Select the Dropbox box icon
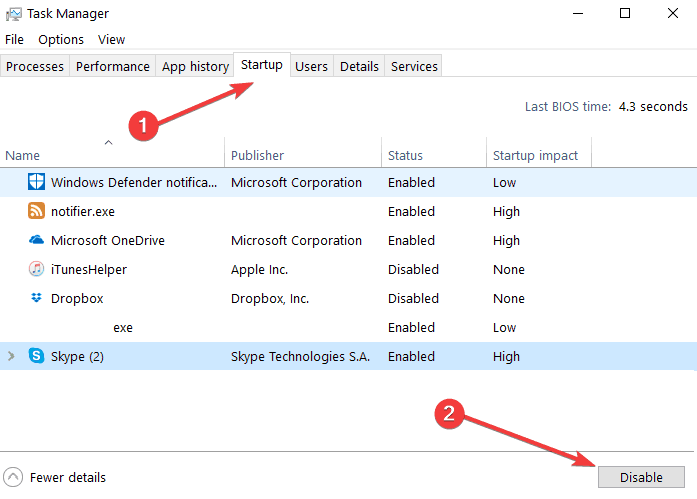 pyautogui.click(x=36, y=298)
